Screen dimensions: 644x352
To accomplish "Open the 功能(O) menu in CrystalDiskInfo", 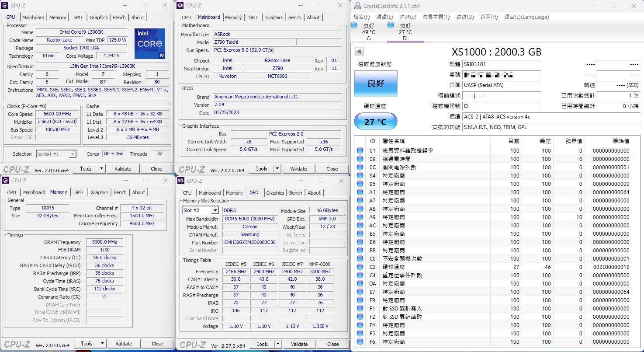I will click(408, 17).
